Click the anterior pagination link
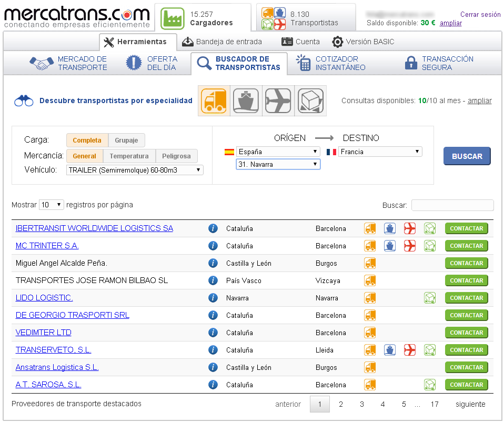Image resolution: width=504 pixels, height=422 pixels. pyautogui.click(x=288, y=404)
